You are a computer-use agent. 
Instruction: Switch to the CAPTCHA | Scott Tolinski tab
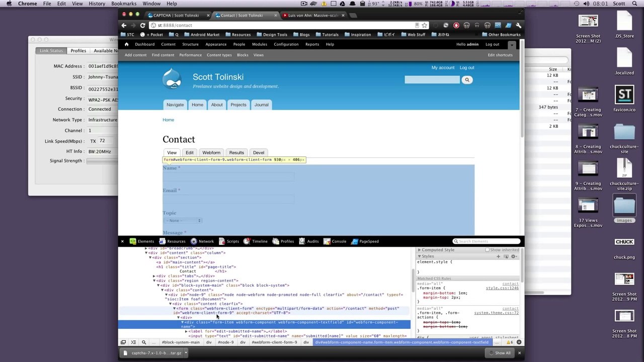[x=176, y=15]
